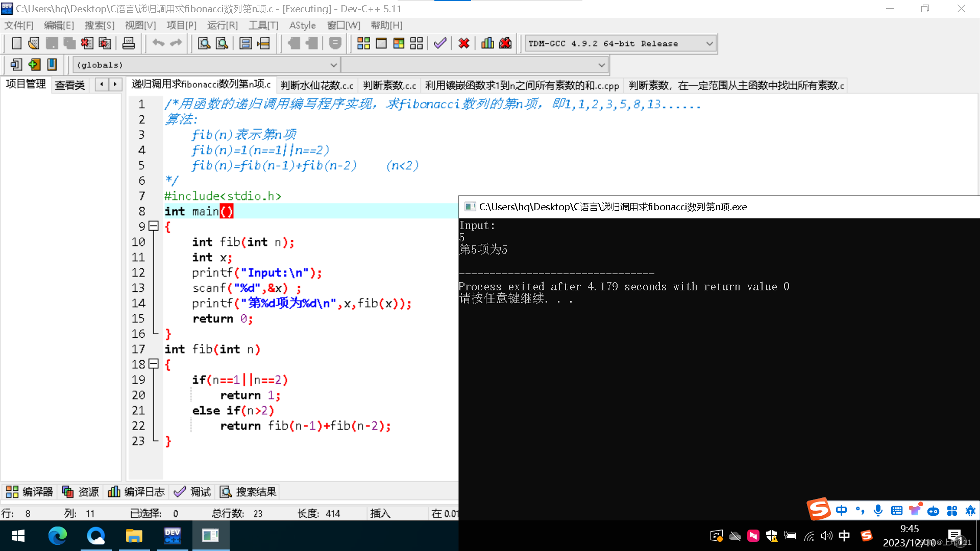Screen dimensions: 980x551
Task: Click the Undo arrow icon
Action: [x=158, y=43]
